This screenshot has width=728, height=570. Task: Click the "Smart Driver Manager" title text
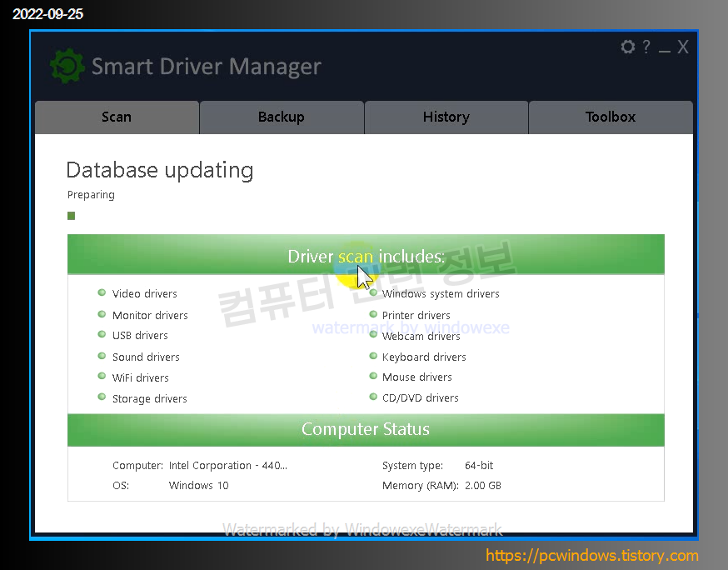point(207,67)
